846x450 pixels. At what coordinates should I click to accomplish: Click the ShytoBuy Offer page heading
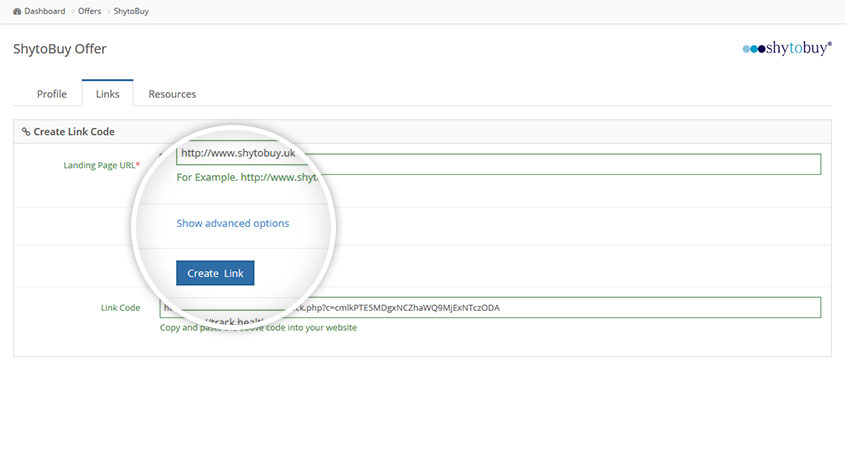pyautogui.click(x=60, y=48)
